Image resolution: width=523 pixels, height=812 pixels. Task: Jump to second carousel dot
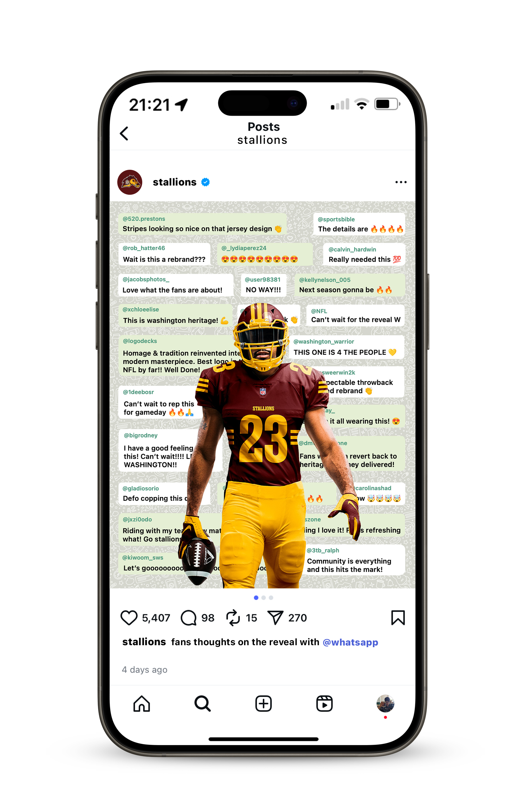pyautogui.click(x=263, y=598)
